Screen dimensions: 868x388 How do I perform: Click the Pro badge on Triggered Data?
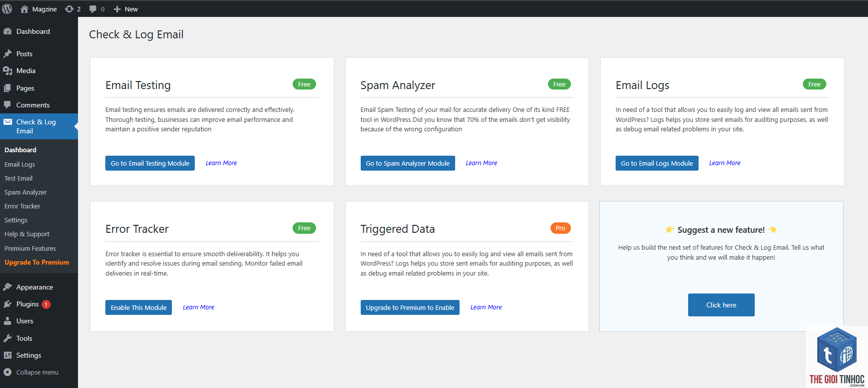pos(560,228)
